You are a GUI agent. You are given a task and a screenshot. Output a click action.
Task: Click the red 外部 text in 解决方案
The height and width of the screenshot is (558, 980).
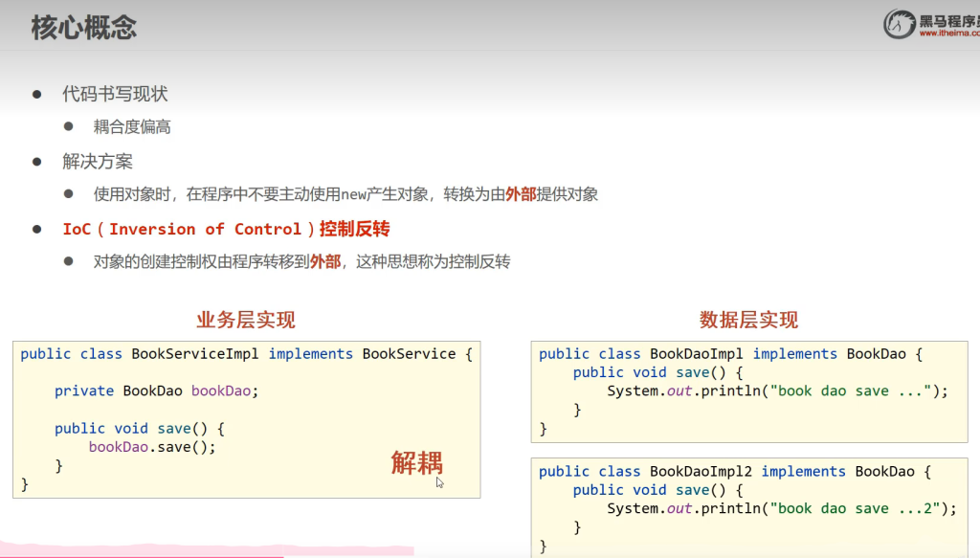(x=521, y=194)
